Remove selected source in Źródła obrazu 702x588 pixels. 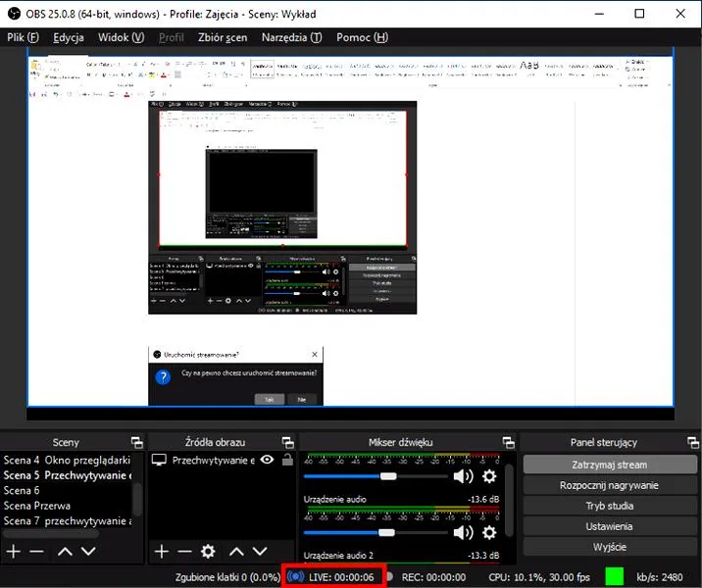click(x=184, y=552)
